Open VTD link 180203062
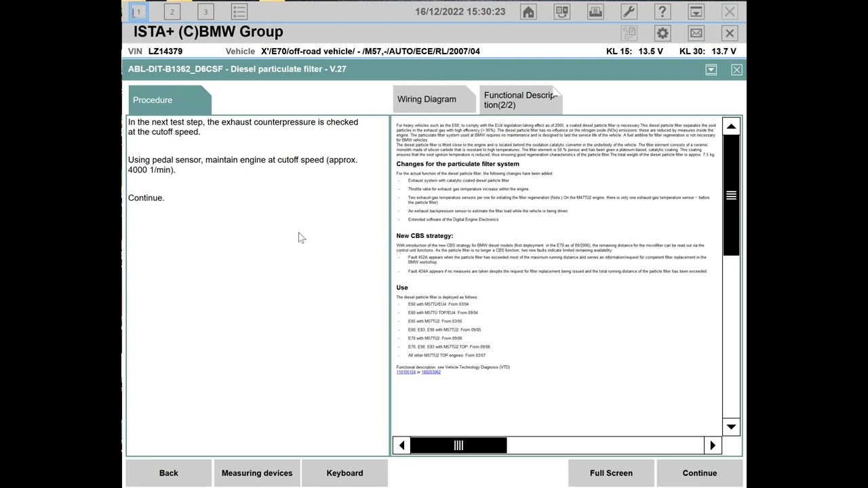Screen dimensions: 868x488 point(431,372)
